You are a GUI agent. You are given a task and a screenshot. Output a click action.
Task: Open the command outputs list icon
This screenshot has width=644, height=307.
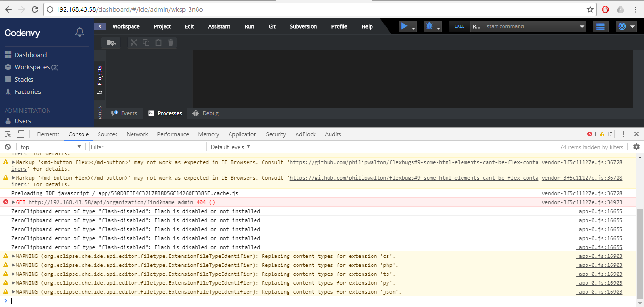(600, 26)
